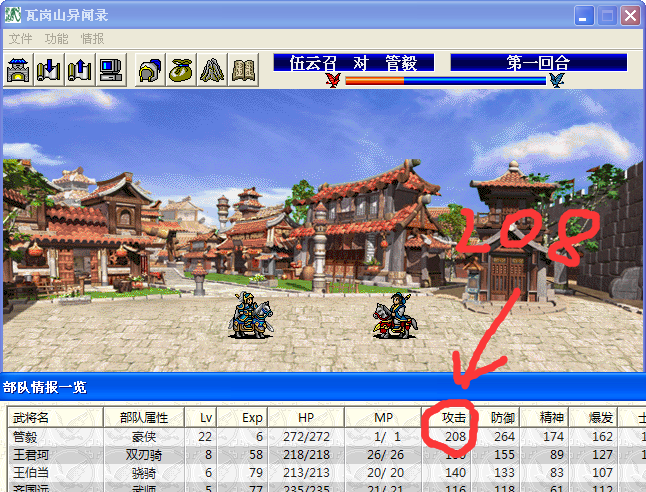Click the map icon with up arrow

tap(80, 70)
